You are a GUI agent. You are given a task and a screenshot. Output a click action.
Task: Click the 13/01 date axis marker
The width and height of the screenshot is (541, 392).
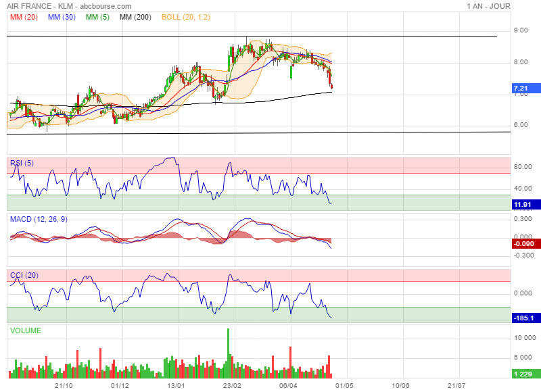tap(176, 386)
